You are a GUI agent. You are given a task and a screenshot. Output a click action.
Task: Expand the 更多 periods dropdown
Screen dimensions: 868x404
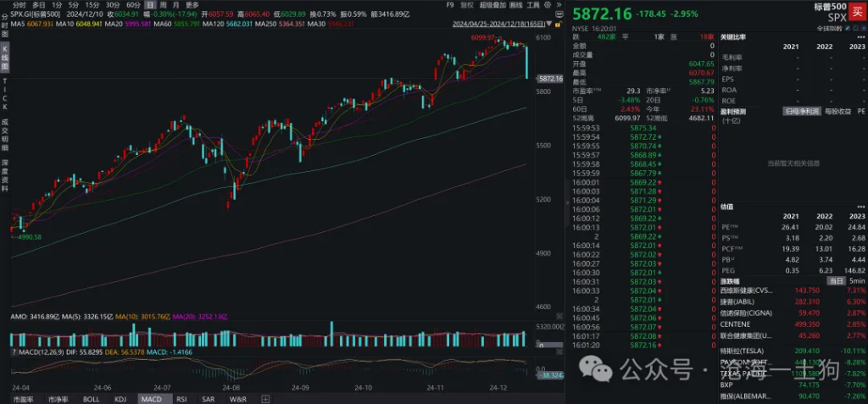coord(192,5)
